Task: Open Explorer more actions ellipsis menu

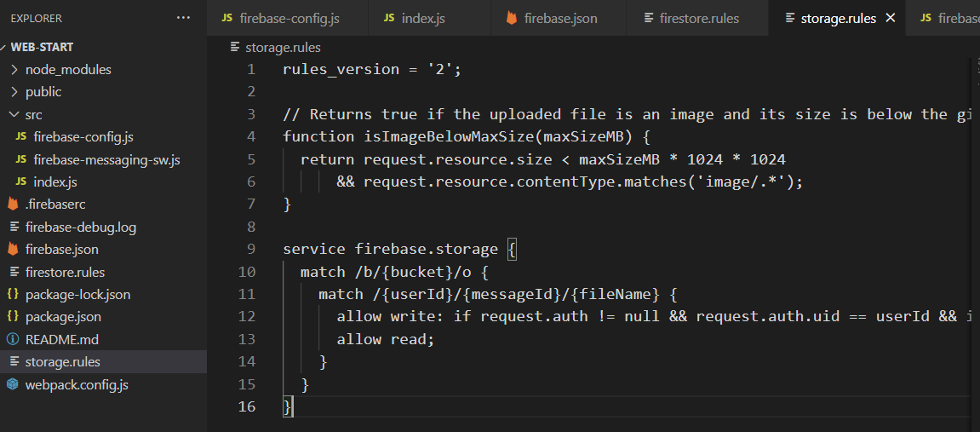Action: pyautogui.click(x=183, y=18)
